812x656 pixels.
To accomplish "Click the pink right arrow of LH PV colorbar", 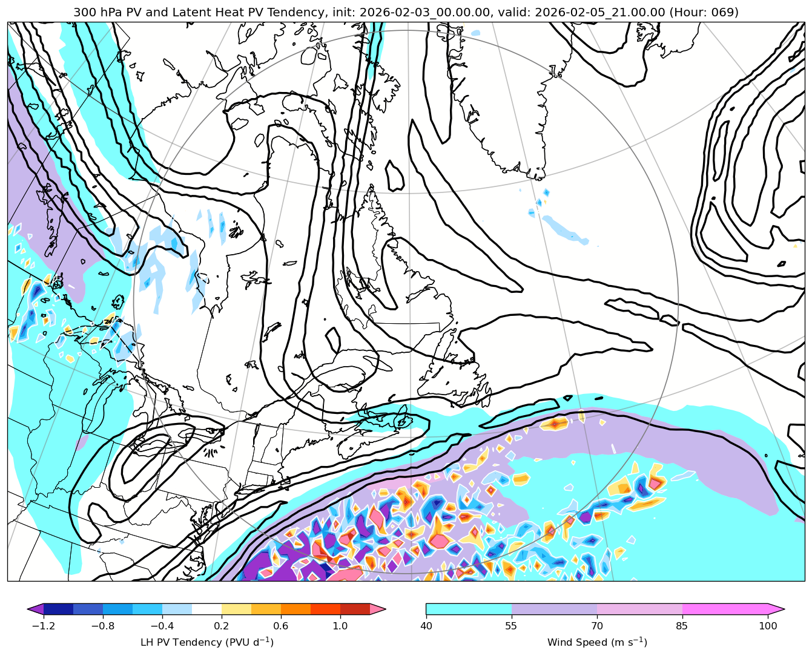I will pos(378,609).
